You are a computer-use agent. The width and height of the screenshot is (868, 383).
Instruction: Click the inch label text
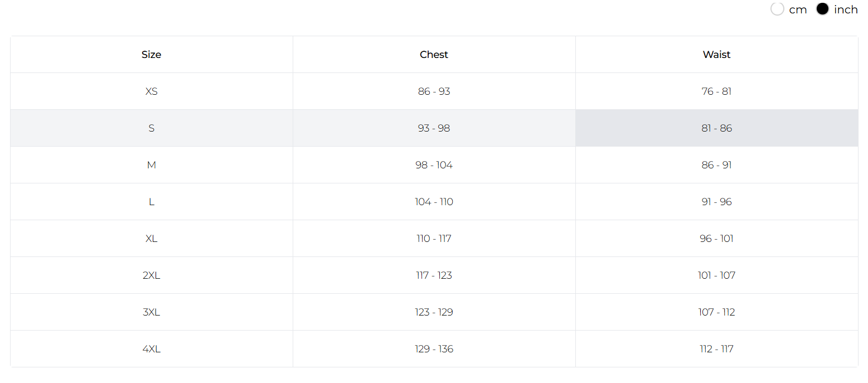[x=846, y=9]
